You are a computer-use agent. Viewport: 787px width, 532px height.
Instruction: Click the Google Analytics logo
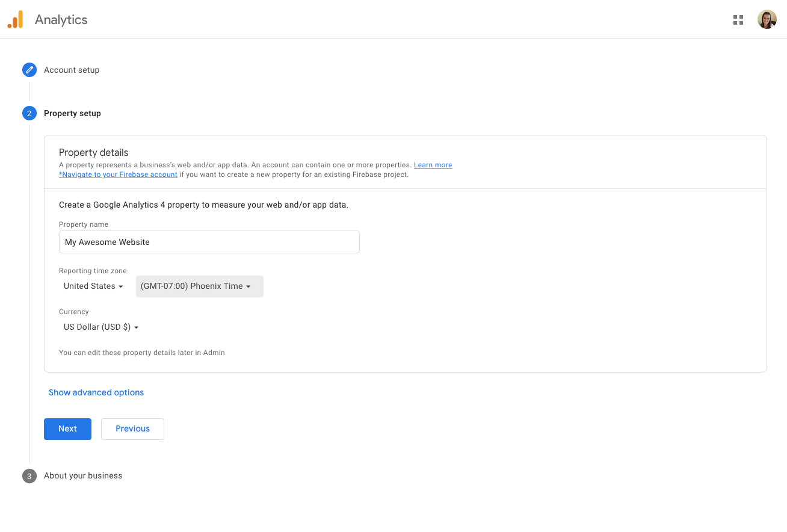point(15,20)
